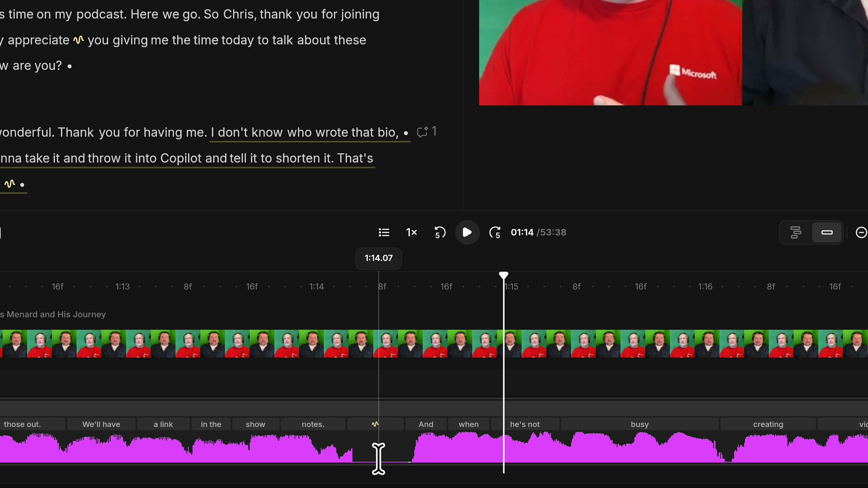
Task: Select the 'We'll have' word clip
Action: 101,424
